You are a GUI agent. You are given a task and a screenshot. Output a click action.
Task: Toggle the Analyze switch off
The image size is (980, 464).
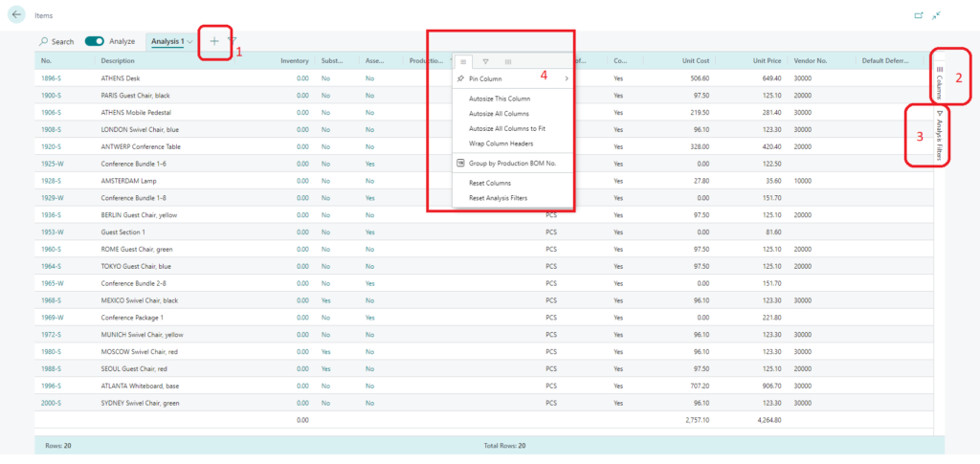coord(95,41)
